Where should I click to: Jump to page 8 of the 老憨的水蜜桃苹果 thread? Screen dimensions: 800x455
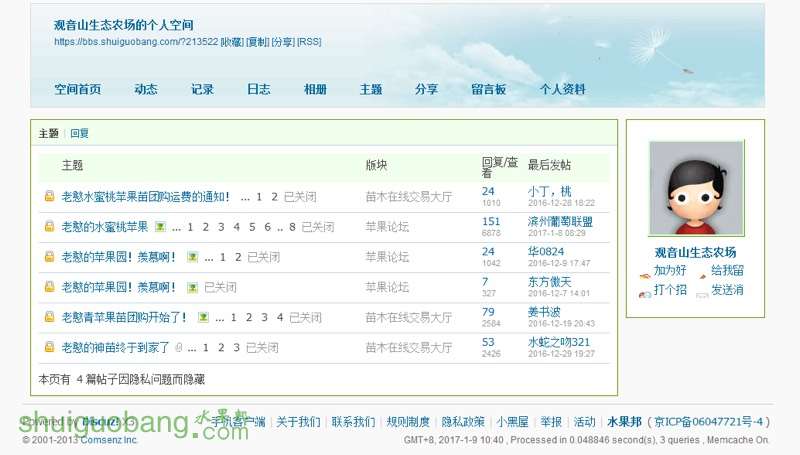(292, 227)
